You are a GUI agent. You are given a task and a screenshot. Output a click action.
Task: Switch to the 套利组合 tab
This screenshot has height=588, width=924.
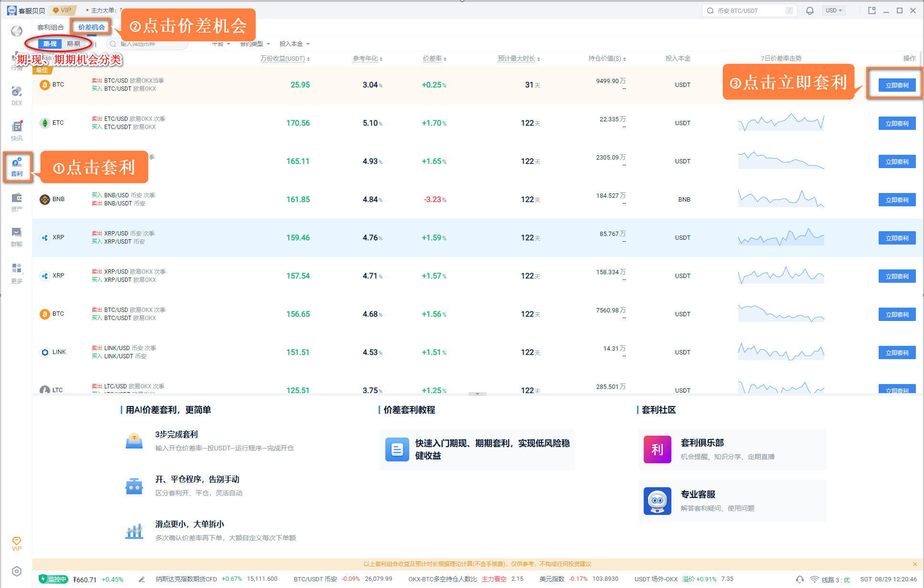[51, 27]
